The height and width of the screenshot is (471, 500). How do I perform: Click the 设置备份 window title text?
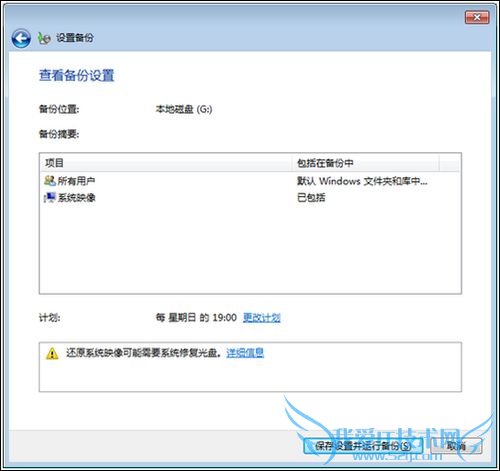coord(75,38)
